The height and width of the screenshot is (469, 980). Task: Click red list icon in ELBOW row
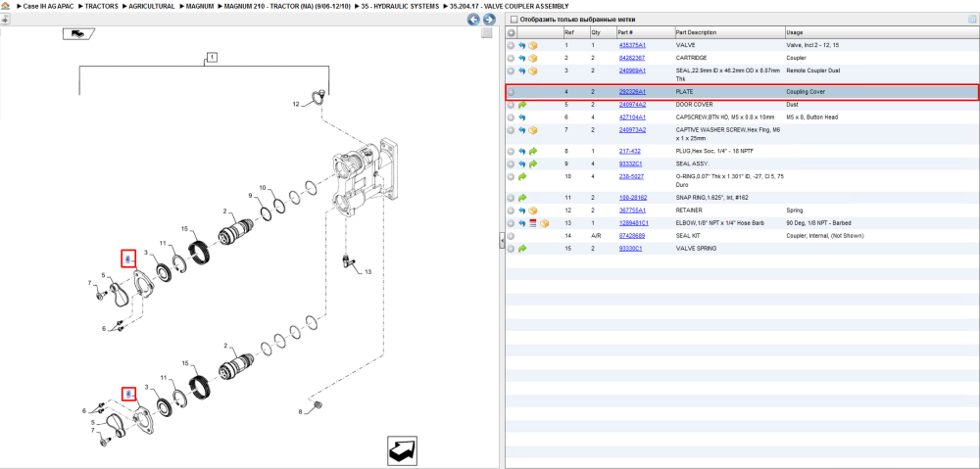point(533,223)
